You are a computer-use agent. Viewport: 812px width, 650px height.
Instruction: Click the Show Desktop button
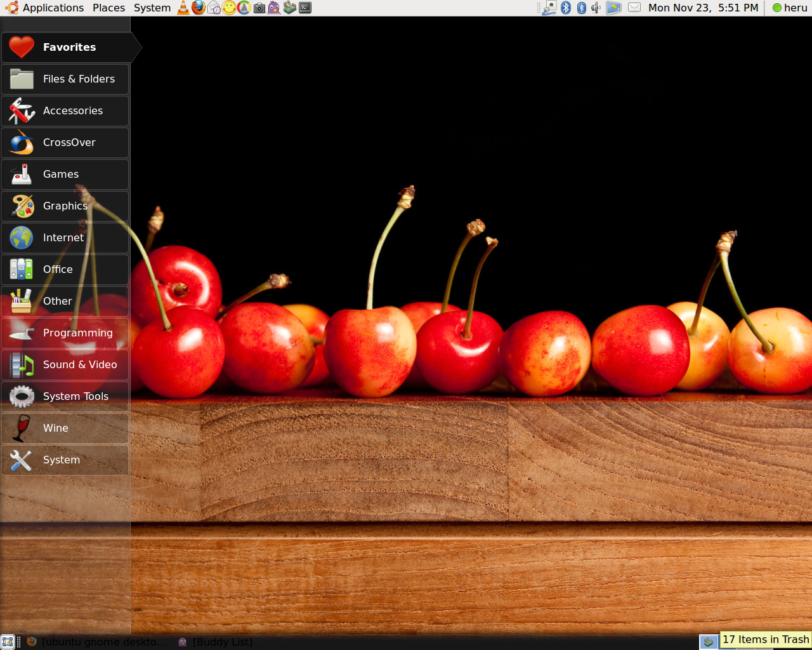click(x=8, y=642)
